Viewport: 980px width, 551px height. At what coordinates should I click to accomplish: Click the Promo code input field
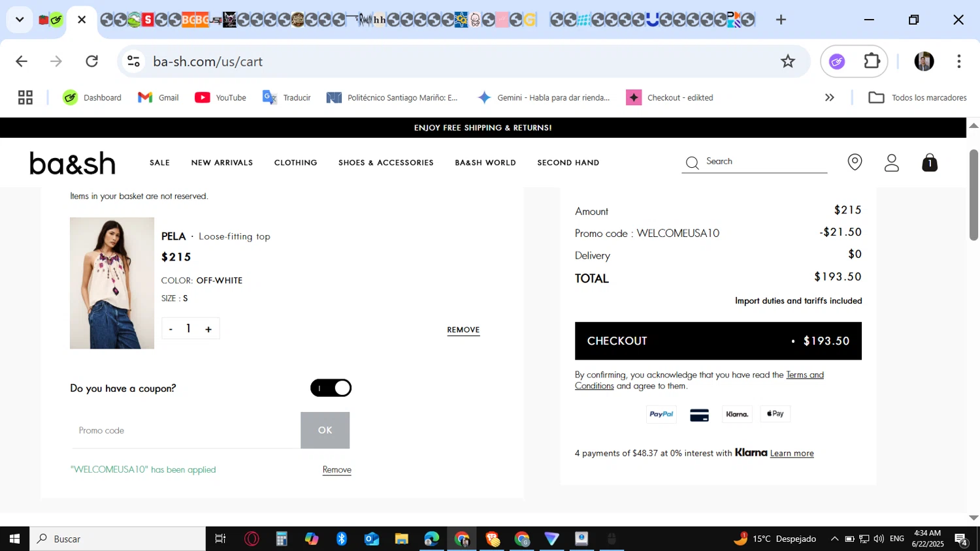coord(186,430)
